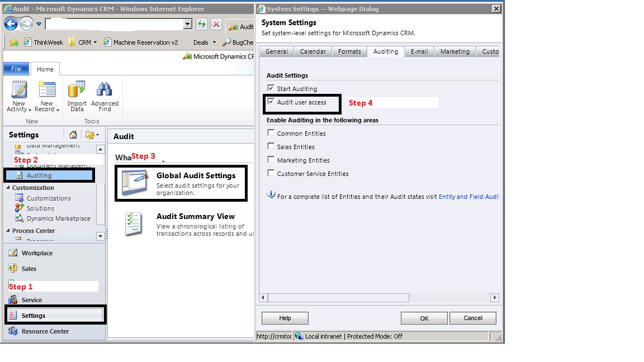This screenshot has height=362, width=644.
Task: Click the Settings home icon
Action: coord(73,135)
